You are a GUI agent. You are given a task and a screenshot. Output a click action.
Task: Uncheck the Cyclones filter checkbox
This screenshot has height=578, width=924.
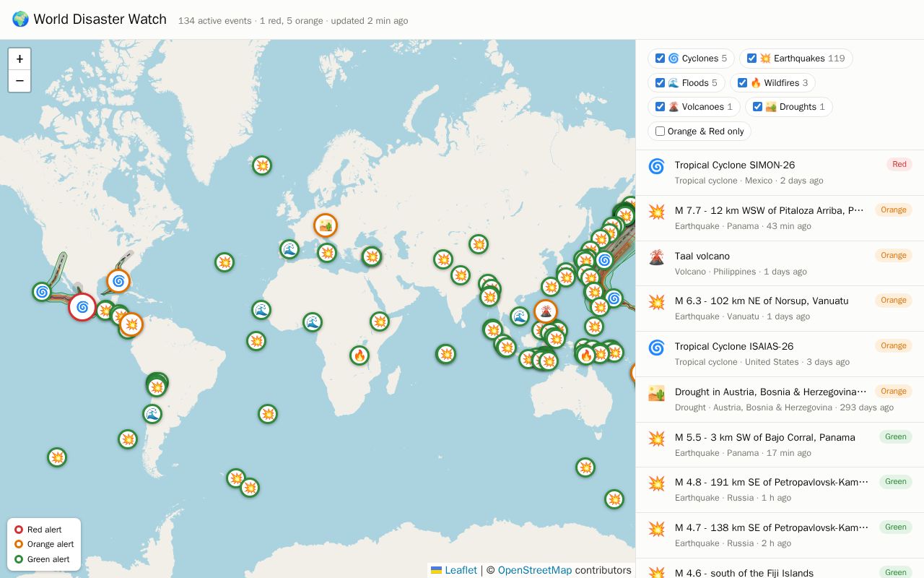660,59
